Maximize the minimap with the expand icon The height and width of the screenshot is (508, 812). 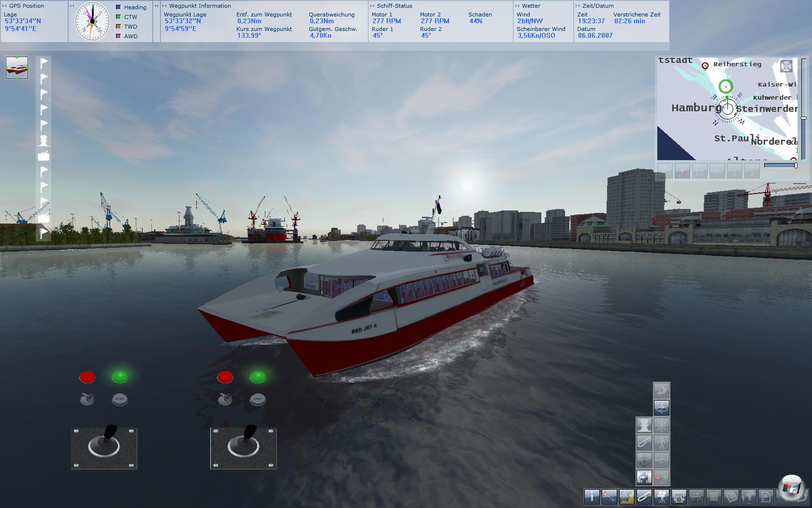[x=786, y=66]
